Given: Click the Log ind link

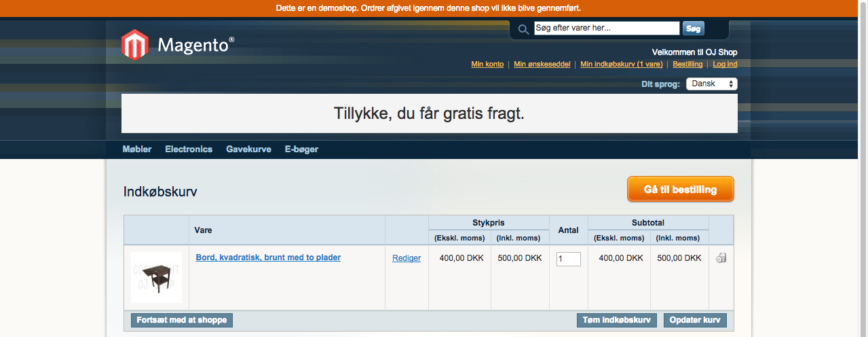Looking at the screenshot, I should click(725, 65).
